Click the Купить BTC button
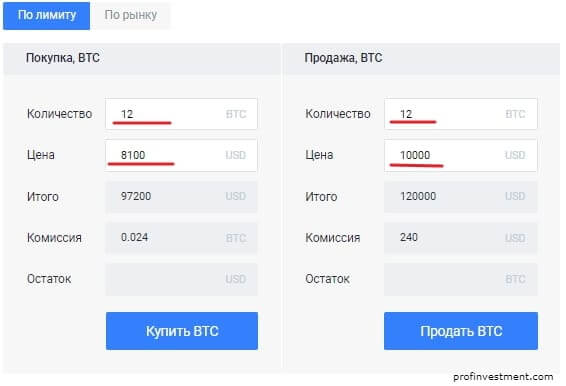The height and width of the screenshot is (386, 566). (x=182, y=331)
